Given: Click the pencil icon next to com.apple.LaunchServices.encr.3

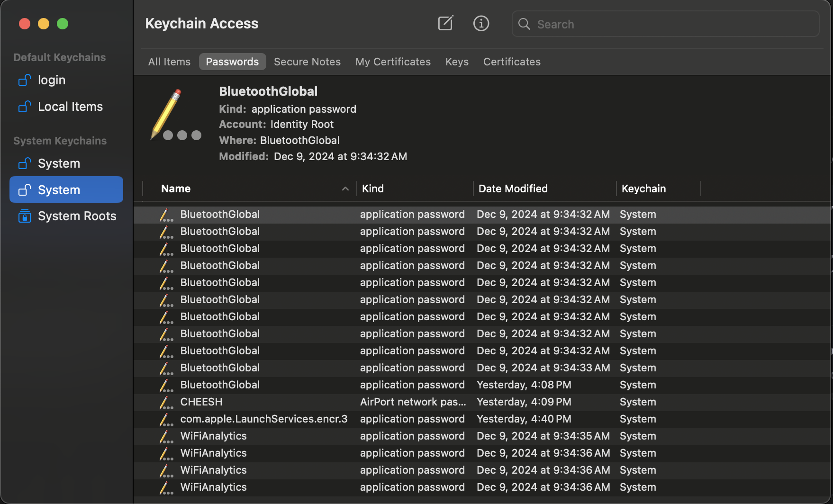Looking at the screenshot, I should (x=165, y=419).
